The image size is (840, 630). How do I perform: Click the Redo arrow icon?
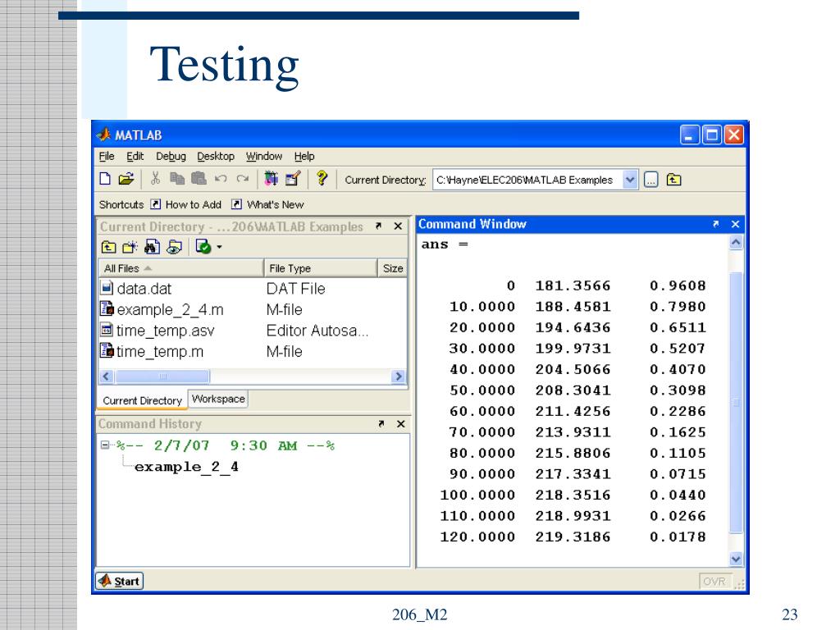(243, 179)
